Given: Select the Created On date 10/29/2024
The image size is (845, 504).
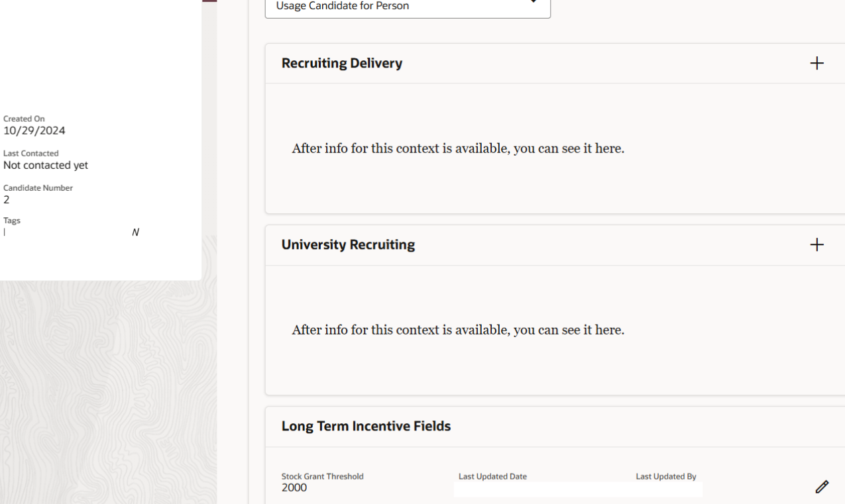Looking at the screenshot, I should point(33,130).
